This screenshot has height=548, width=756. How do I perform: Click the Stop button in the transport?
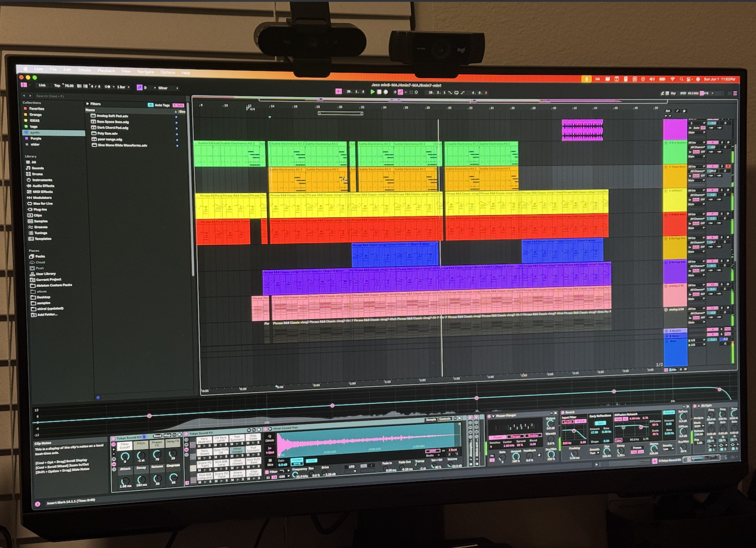tap(379, 92)
